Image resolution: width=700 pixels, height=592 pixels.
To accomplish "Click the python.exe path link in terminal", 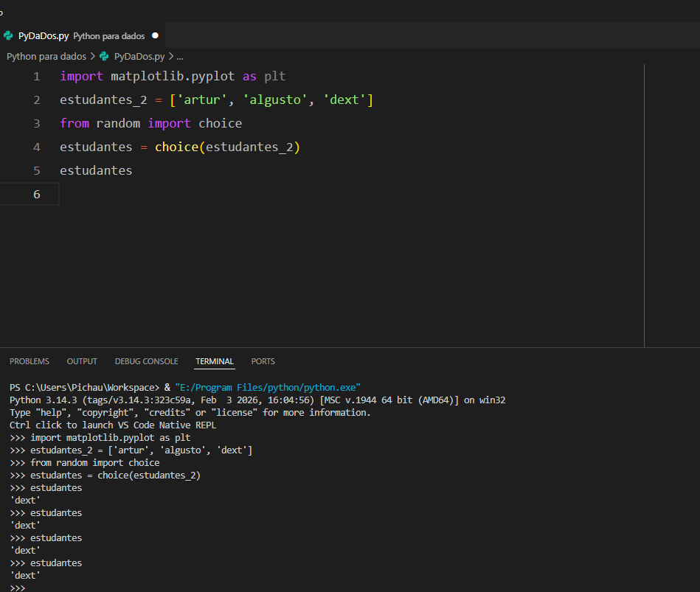I will coord(267,387).
